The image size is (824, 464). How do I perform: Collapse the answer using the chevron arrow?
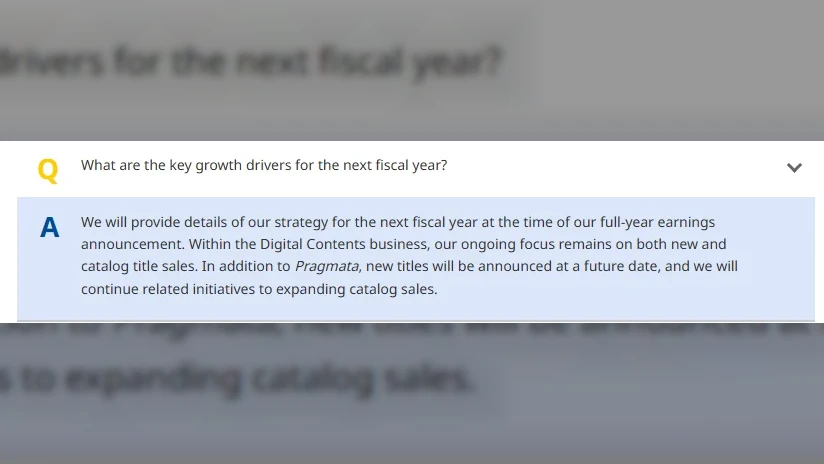click(794, 168)
